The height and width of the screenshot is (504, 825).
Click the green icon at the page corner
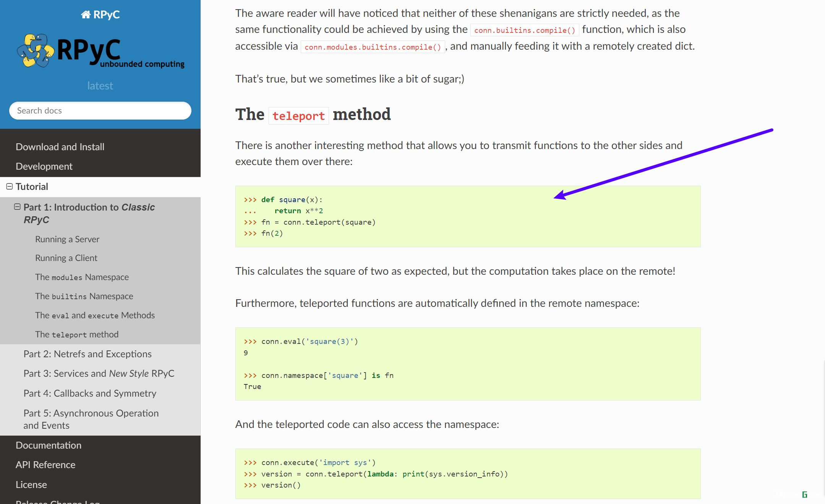tap(804, 494)
